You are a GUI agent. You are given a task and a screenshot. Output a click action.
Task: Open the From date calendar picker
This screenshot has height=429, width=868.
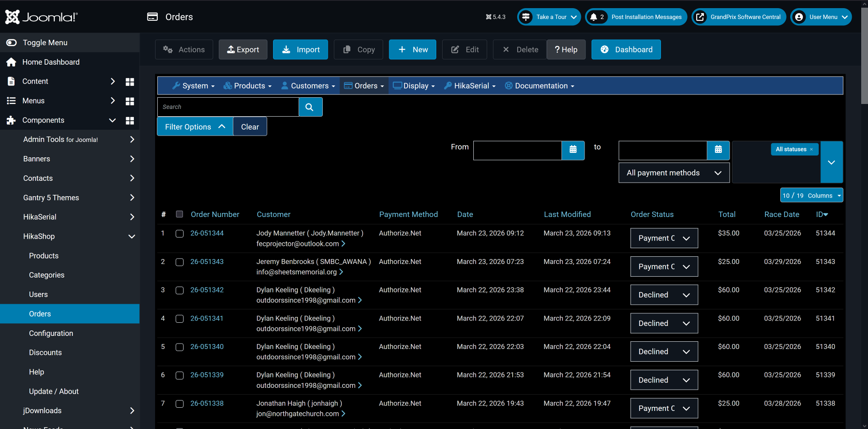point(573,150)
